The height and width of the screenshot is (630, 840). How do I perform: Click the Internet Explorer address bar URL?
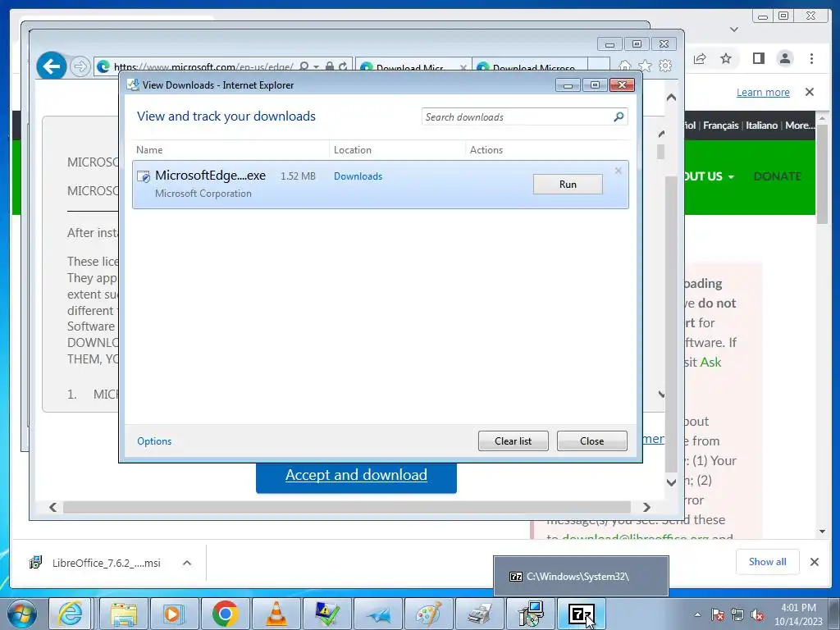(x=203, y=67)
